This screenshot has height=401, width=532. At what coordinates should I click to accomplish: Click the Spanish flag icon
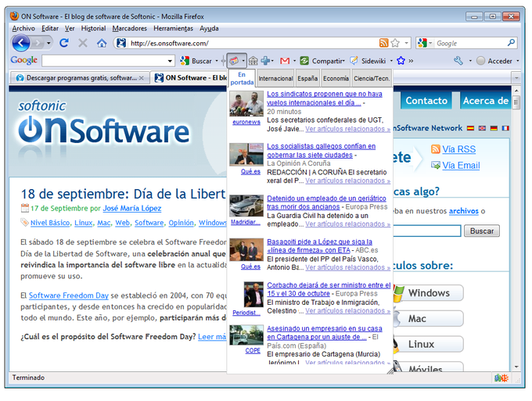470,128
